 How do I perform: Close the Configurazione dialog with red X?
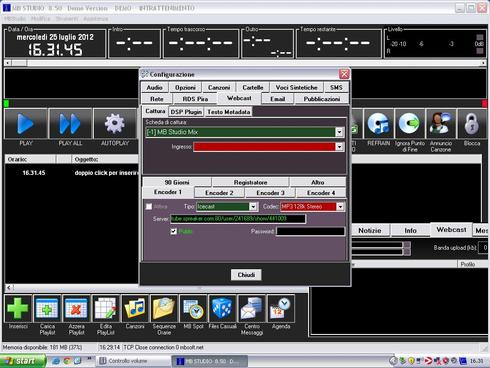[344, 74]
